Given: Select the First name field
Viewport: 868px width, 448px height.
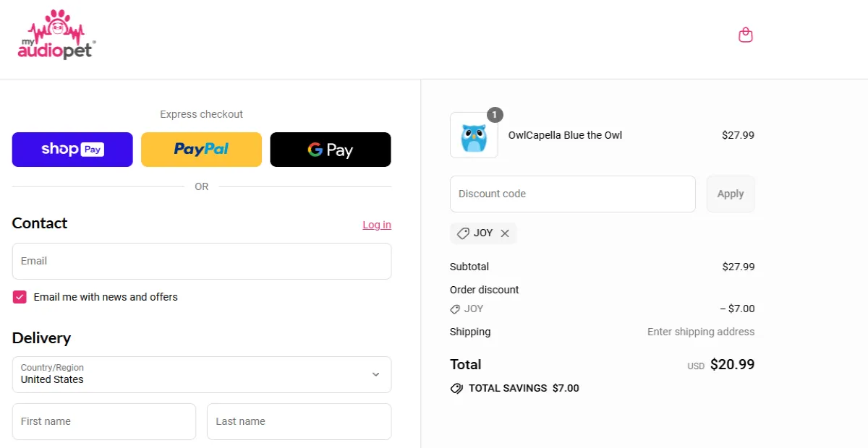Looking at the screenshot, I should pos(104,421).
